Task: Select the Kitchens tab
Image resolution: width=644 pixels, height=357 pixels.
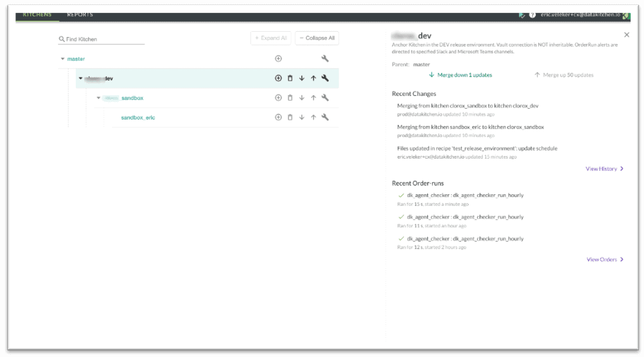Action: 37,15
